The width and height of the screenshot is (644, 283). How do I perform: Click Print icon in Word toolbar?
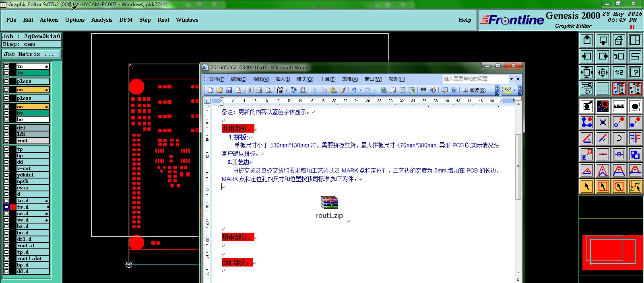pyautogui.click(x=259, y=90)
